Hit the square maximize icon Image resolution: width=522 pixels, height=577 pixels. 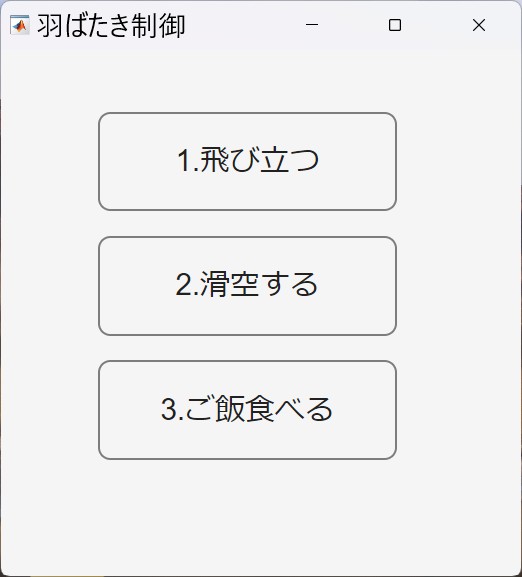pos(395,25)
